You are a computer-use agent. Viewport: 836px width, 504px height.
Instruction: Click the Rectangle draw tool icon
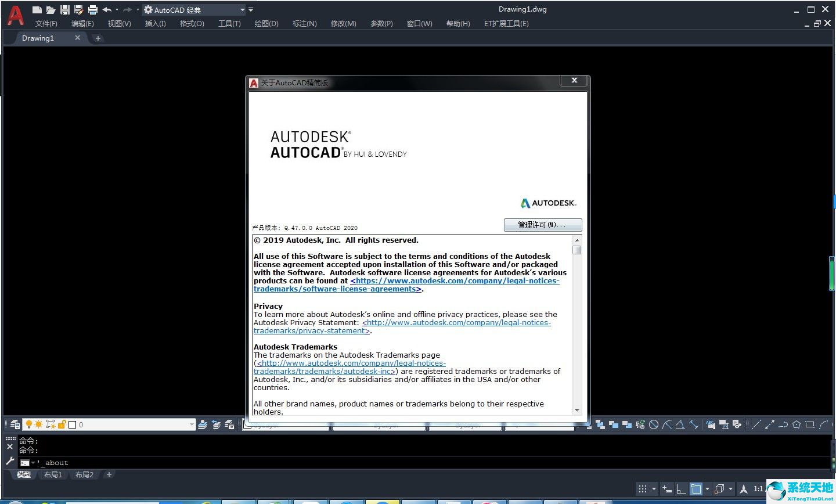(810, 424)
